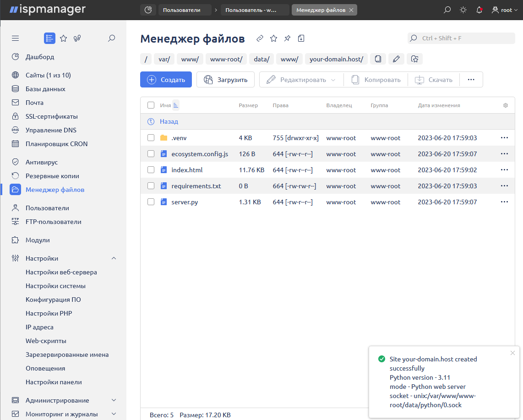Collapse the sidebar using the hamburger icon
The image size is (523, 420).
tap(15, 38)
